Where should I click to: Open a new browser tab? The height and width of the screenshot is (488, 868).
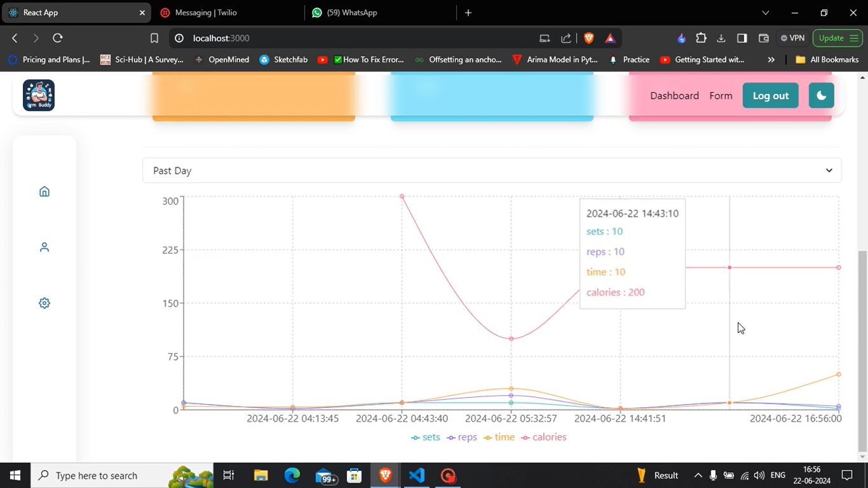(x=468, y=13)
